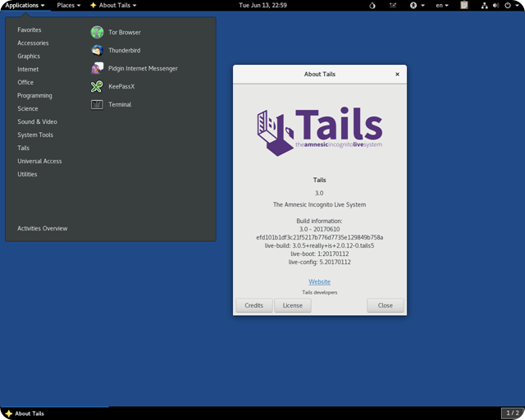Screen dimensions: 525x420
Task: Open the 'en' keyboard layout dropdown
Action: 442,6
